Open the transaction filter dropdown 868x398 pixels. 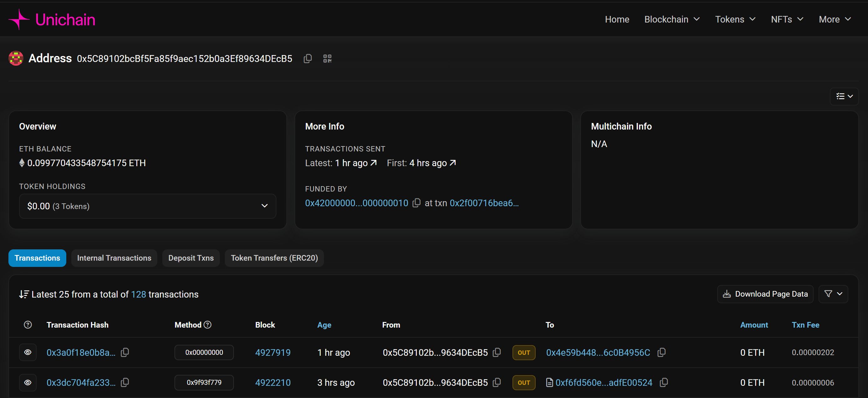(x=833, y=294)
